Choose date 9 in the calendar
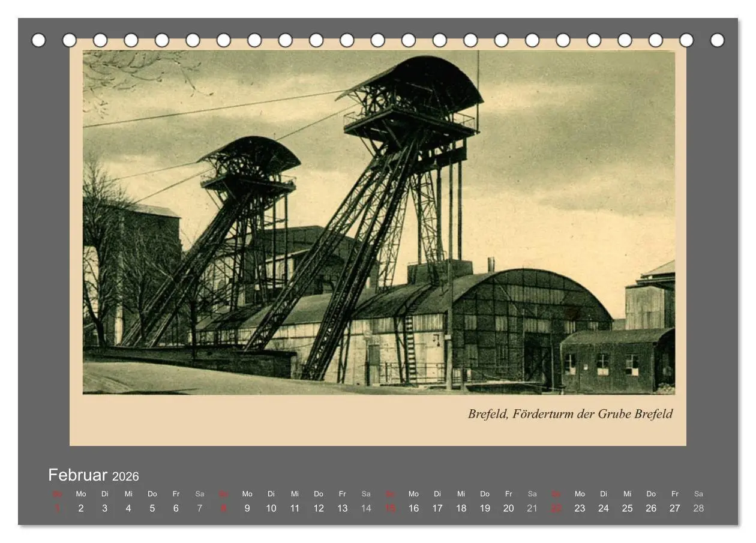The width and height of the screenshot is (756, 543). tap(247, 508)
